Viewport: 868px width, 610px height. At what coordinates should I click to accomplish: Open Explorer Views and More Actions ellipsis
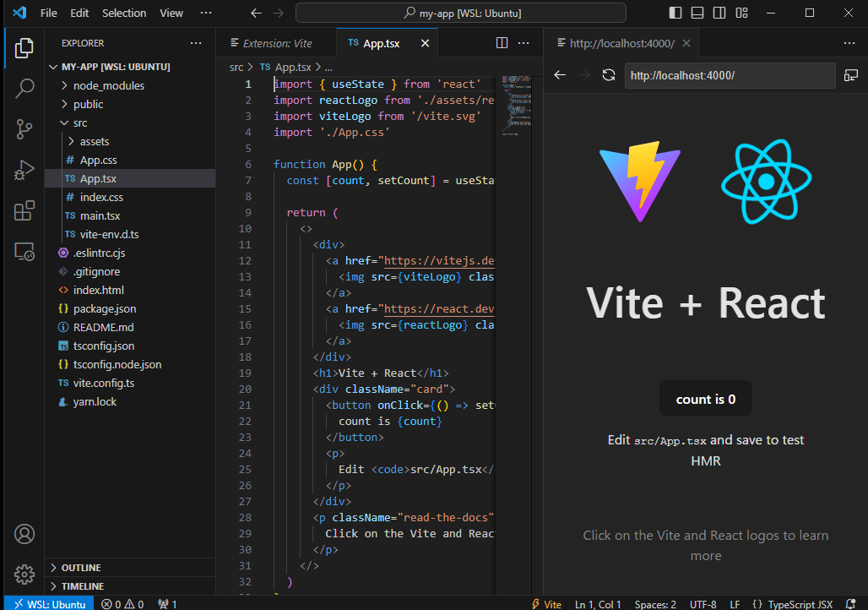(x=196, y=43)
